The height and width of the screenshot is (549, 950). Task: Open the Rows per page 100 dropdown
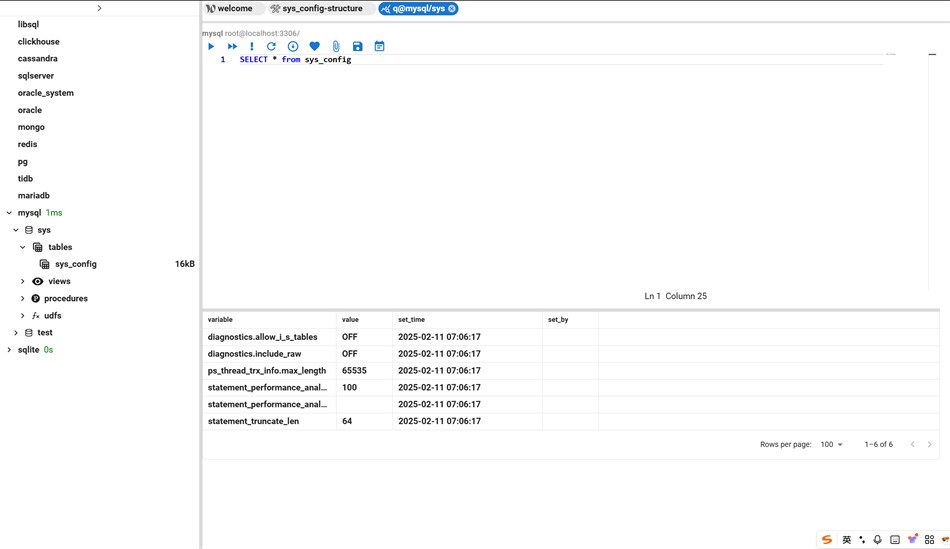click(831, 444)
